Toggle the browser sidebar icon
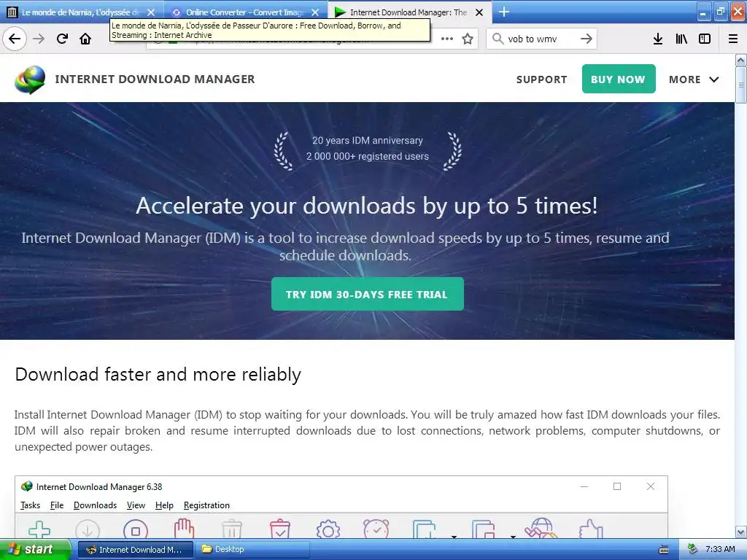Viewport: 747px width, 560px height. point(705,39)
